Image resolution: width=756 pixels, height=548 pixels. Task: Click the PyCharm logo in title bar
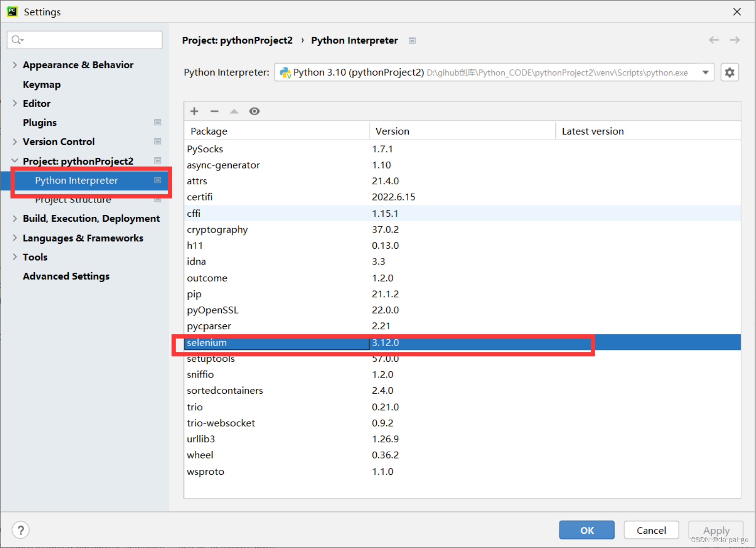click(x=12, y=11)
